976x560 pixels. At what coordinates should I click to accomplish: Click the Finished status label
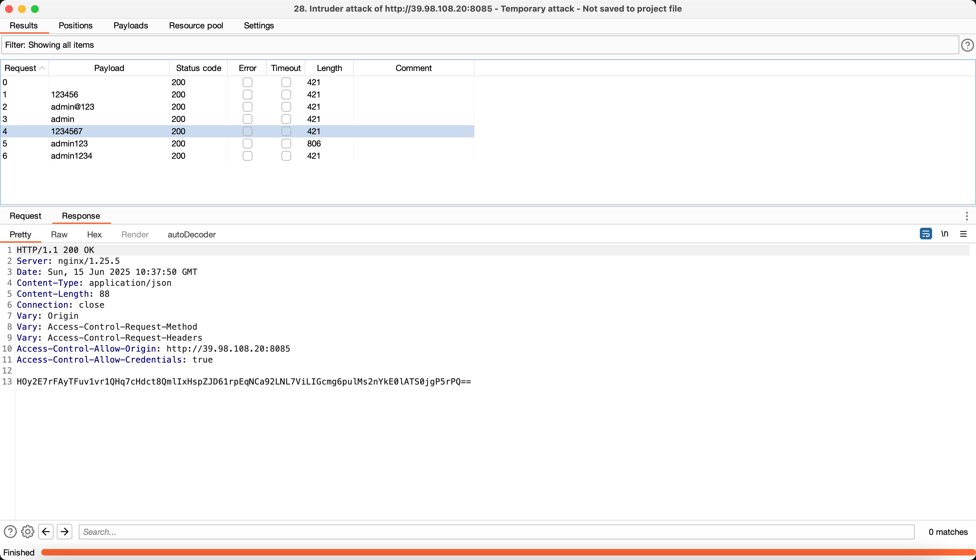(19, 553)
